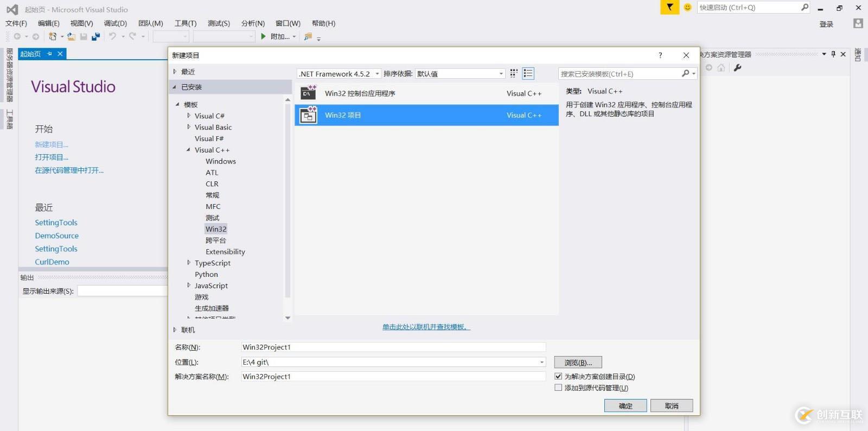
Task: Click the navigate backward arrow in toolbar
Action: pos(17,36)
